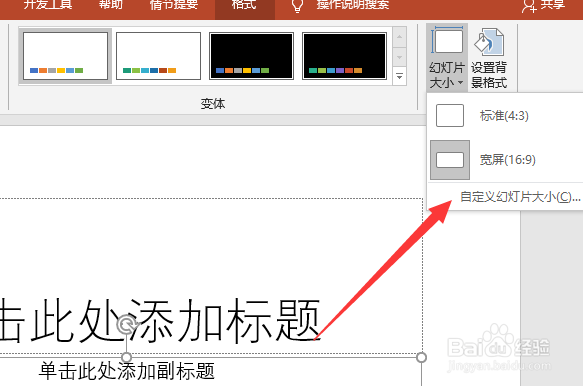
Task: Click the 设置背景格式 format background icon
Action: tap(489, 57)
